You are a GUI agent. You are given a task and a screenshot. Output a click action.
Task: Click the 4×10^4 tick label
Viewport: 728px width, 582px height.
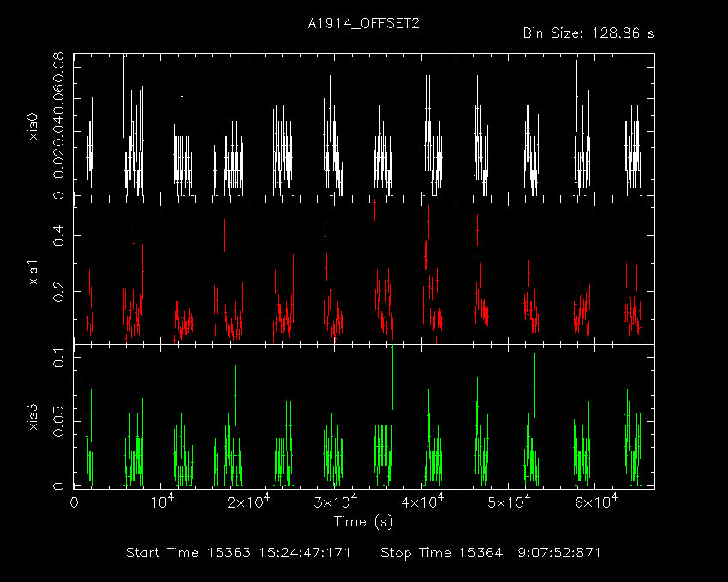(422, 502)
